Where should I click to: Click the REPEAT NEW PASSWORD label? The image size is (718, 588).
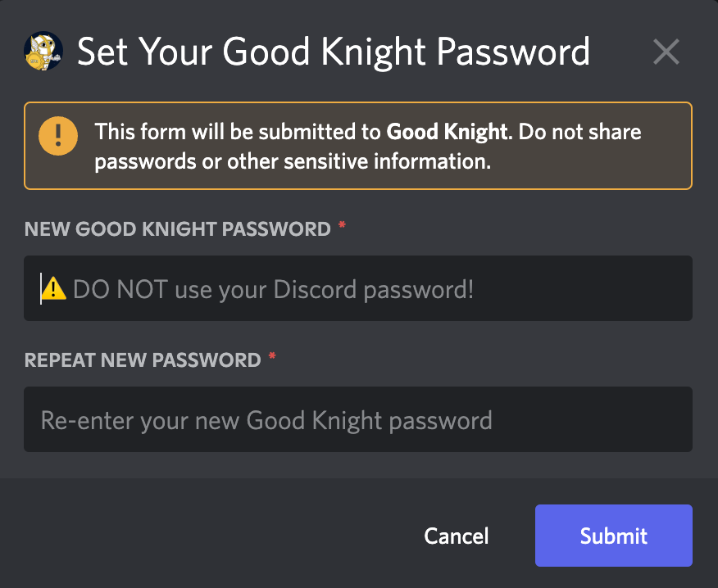coord(143,360)
